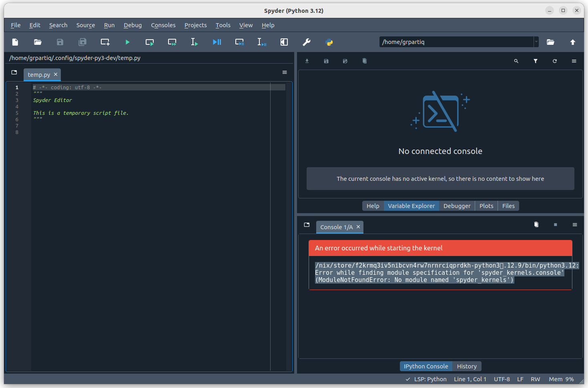Open the Source menu

(86, 25)
